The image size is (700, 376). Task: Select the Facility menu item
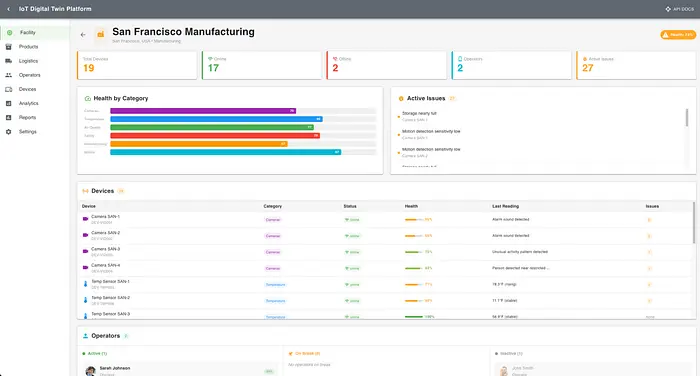pyautogui.click(x=34, y=33)
